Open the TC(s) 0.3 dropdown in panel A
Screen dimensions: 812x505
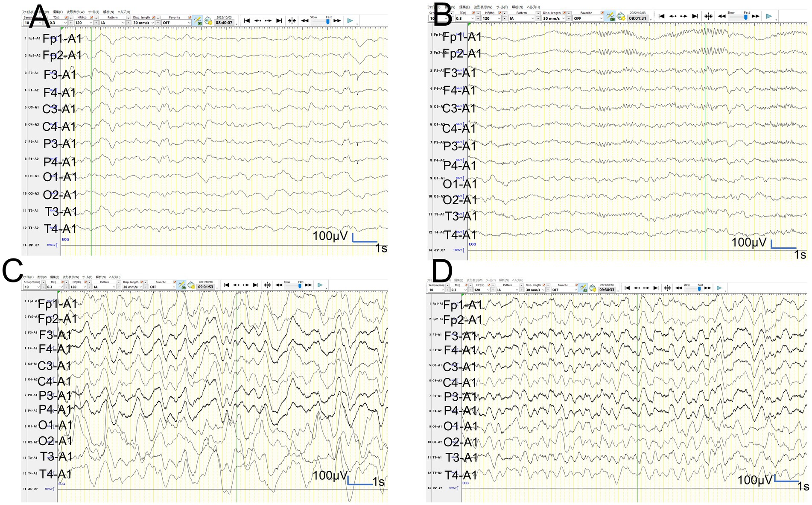(x=58, y=23)
